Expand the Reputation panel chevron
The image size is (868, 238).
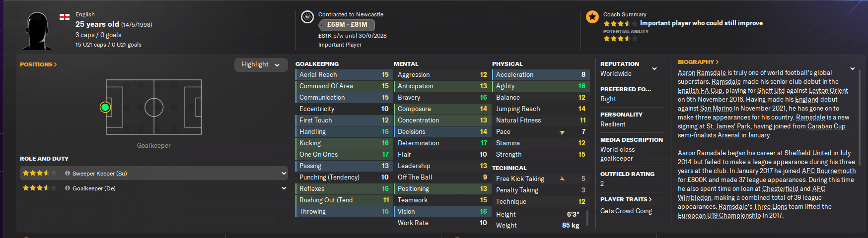click(654, 68)
